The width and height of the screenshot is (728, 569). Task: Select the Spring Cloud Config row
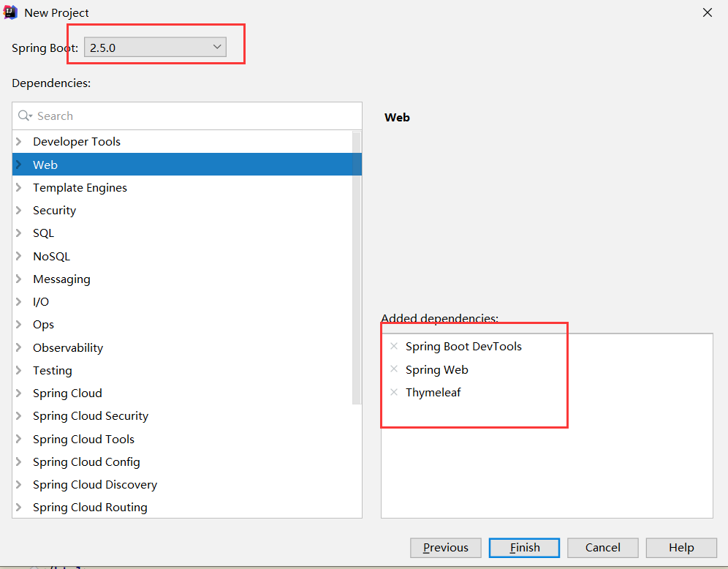click(187, 461)
